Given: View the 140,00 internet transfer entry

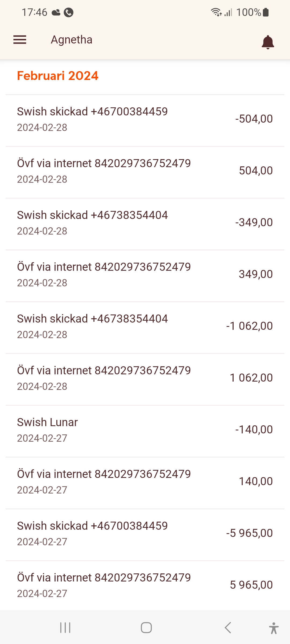Looking at the screenshot, I should tap(145, 482).
